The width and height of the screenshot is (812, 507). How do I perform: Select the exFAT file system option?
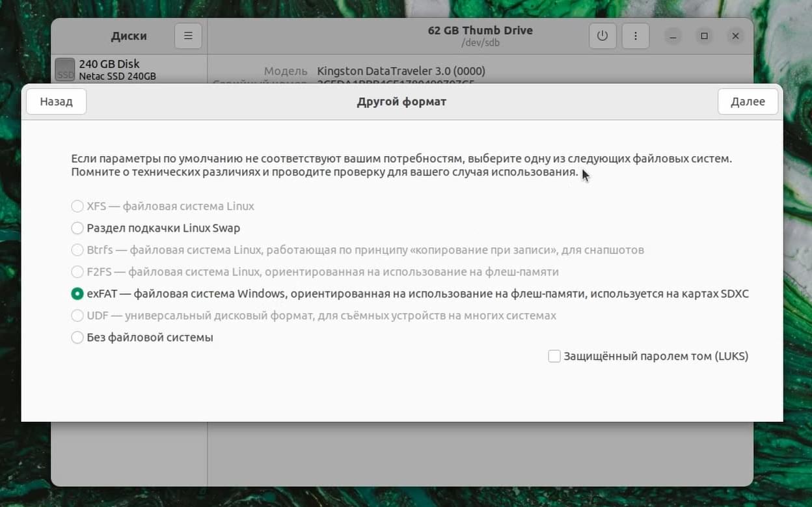pyautogui.click(x=77, y=294)
